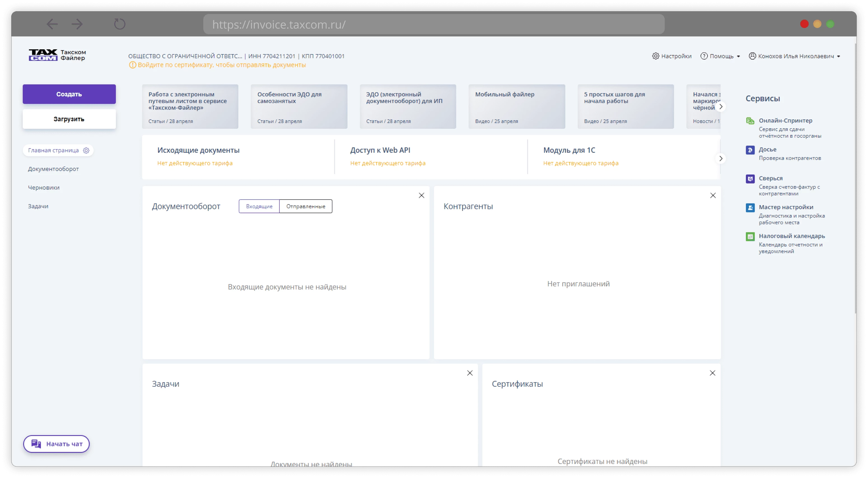Open the Помощь menu label
Screen dimensions: 868x478
coord(722,56)
